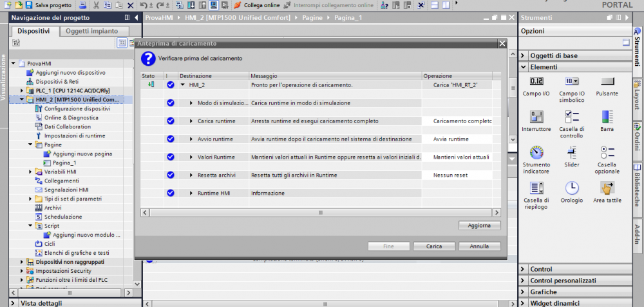Open the Ordini side tab
Viewport: 644px width, 307px height.
pos(638,140)
